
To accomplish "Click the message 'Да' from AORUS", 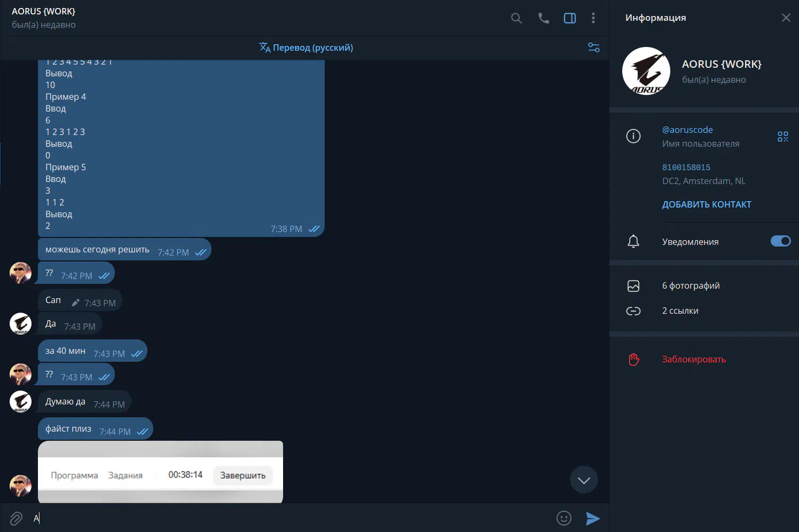I will [x=70, y=323].
